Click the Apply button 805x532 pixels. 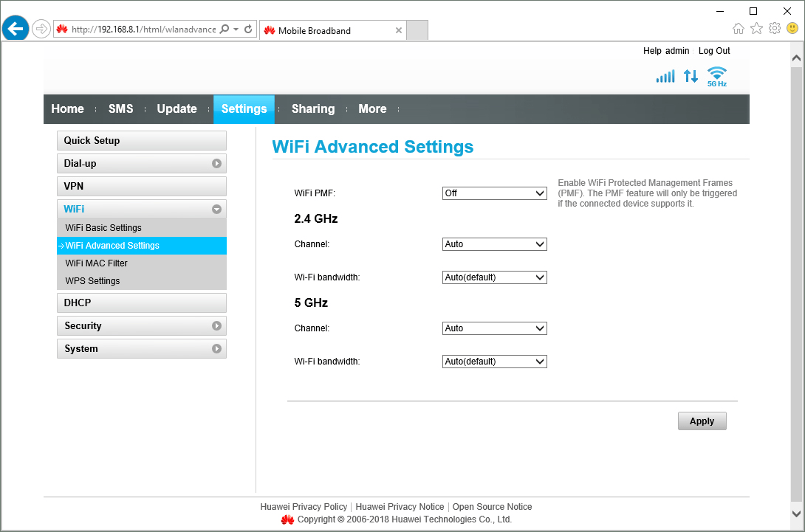[x=701, y=421]
